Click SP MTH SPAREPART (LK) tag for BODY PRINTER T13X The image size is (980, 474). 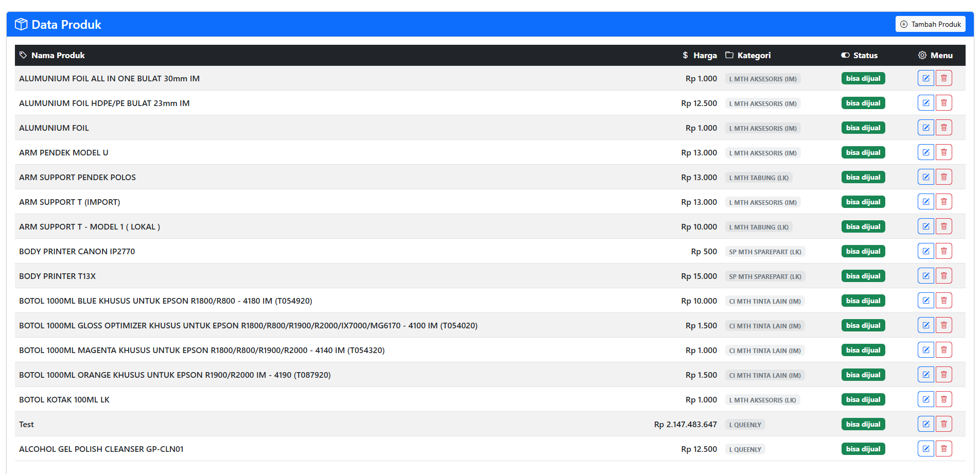tap(765, 276)
